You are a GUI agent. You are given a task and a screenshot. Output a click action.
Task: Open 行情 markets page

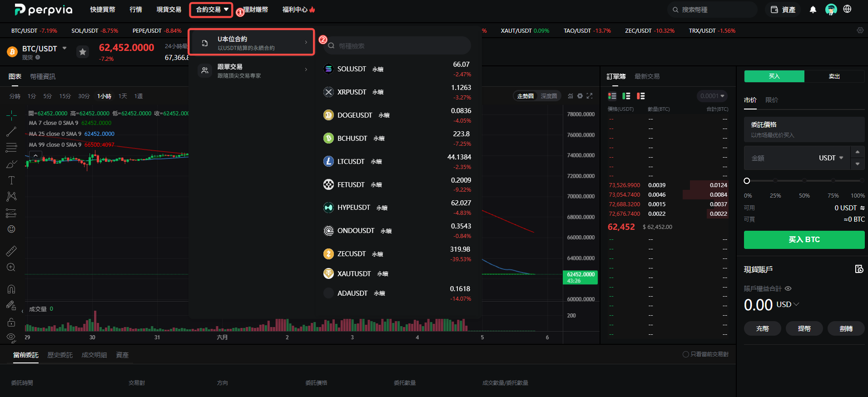point(136,10)
